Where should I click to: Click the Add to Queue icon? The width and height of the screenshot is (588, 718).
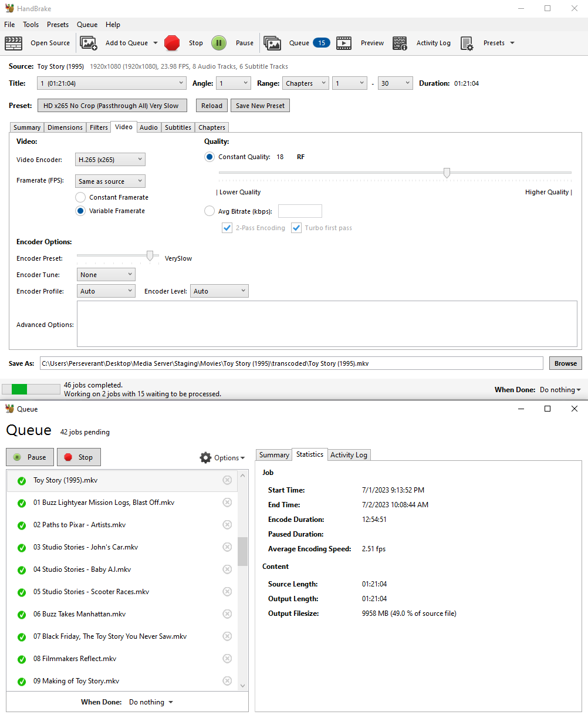tap(89, 43)
